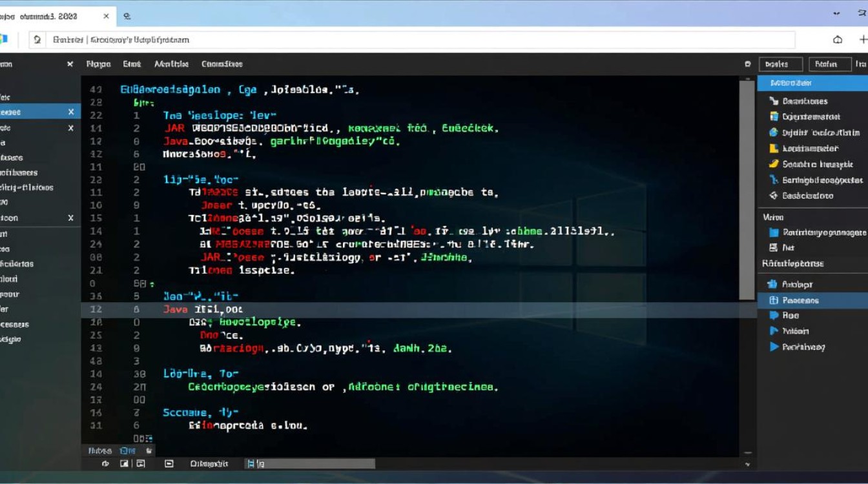Click the horizontal scrollbar below the code editor
Screen dimensions: 868x484
click(x=310, y=463)
